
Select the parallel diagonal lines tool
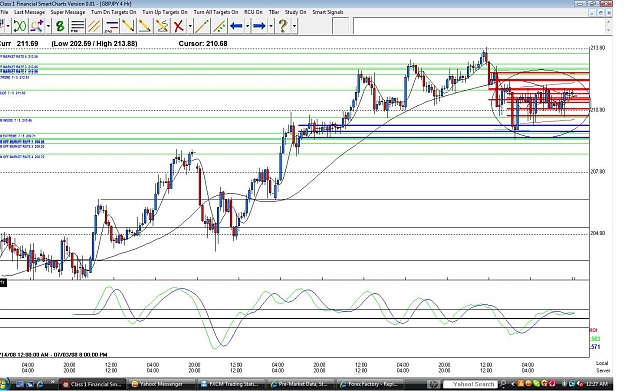pos(94,26)
